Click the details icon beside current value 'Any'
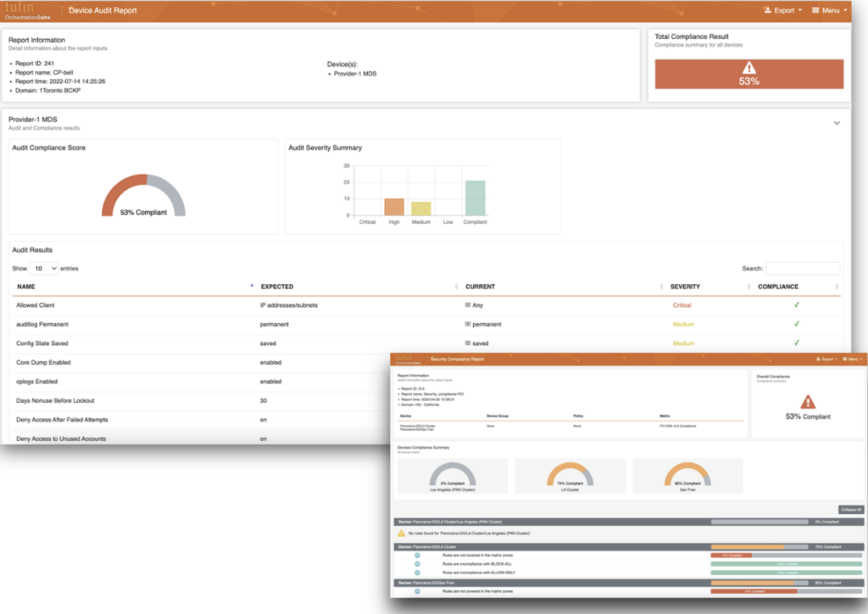 (x=468, y=305)
